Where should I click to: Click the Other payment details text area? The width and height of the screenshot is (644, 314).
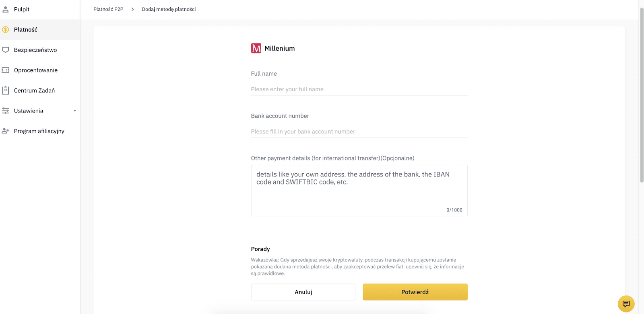click(359, 191)
